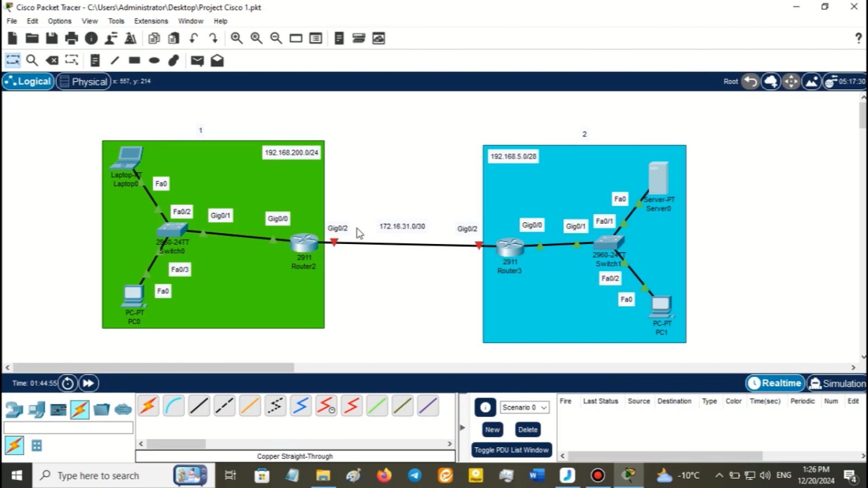Click the Zoom reset magnifier

click(256, 38)
